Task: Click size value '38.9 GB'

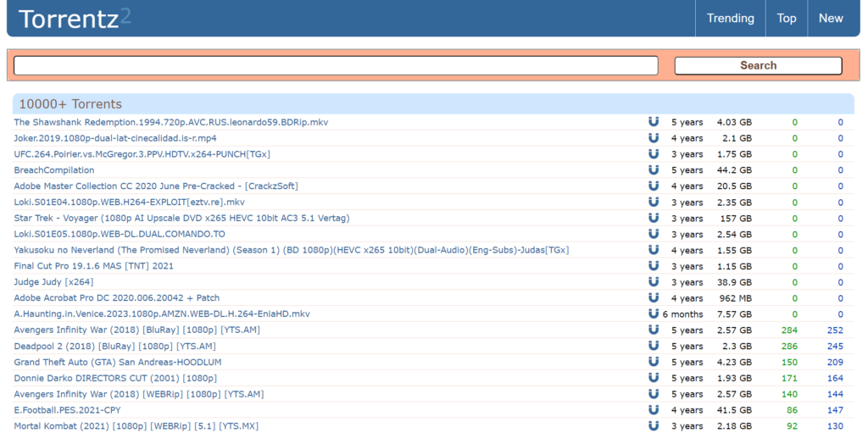Action: 735,282
